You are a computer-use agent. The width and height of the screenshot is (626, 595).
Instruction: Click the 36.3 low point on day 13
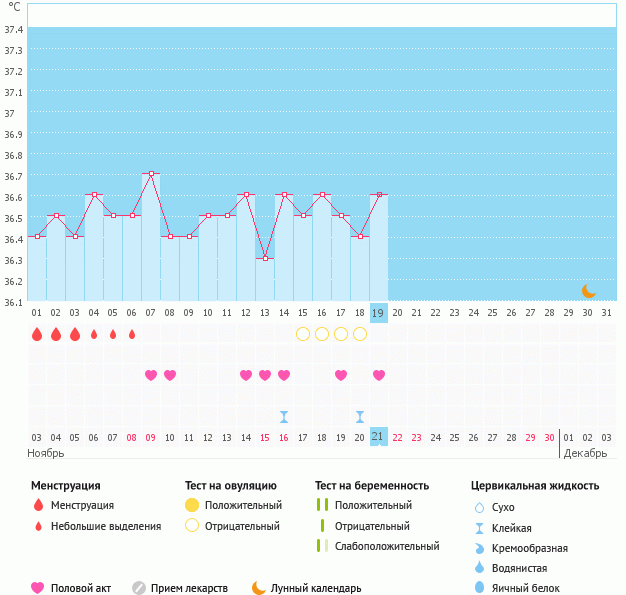pos(265,258)
